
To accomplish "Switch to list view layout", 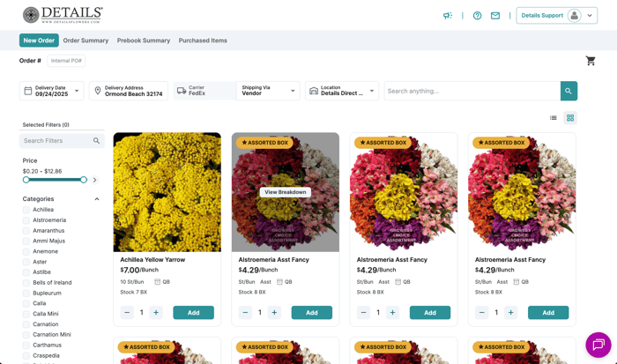I will click(554, 118).
